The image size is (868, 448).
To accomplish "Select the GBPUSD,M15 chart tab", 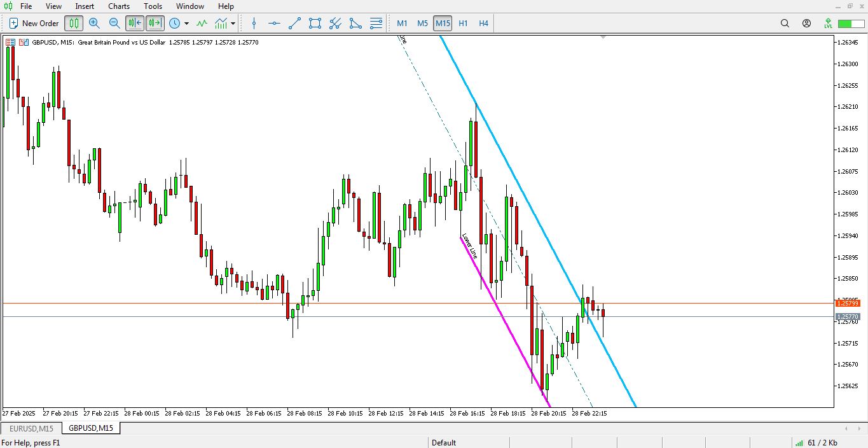I will coord(91,428).
